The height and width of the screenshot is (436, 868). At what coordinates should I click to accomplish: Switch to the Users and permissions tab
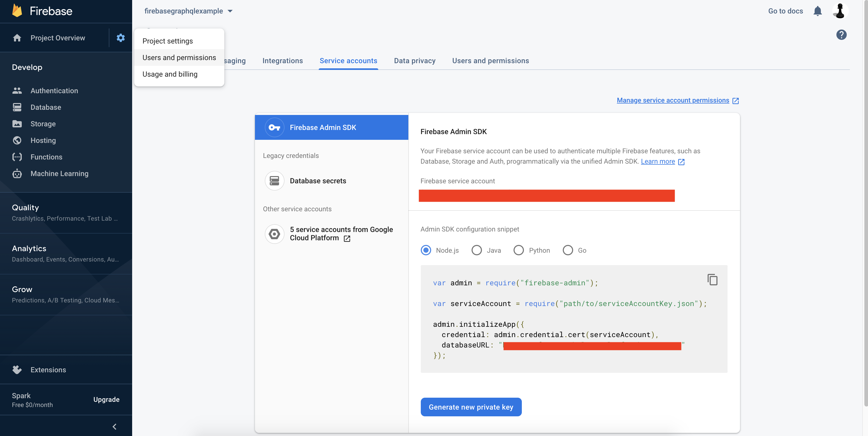490,61
